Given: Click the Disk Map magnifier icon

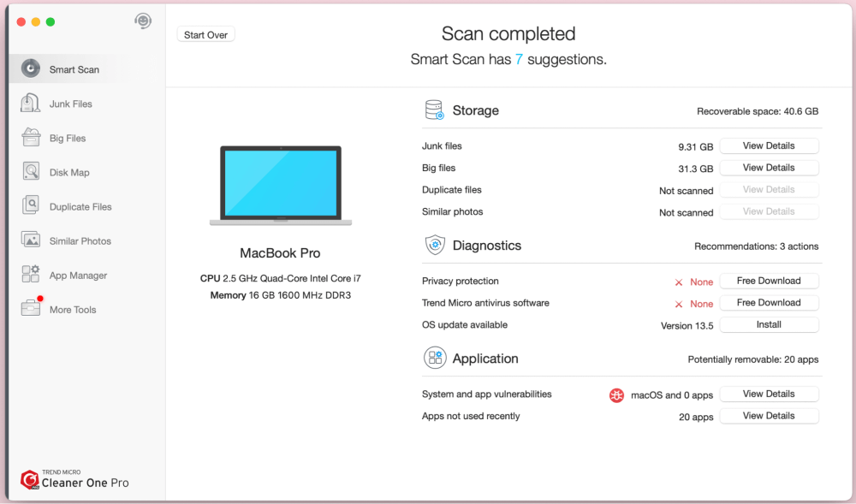Looking at the screenshot, I should click(x=31, y=171).
